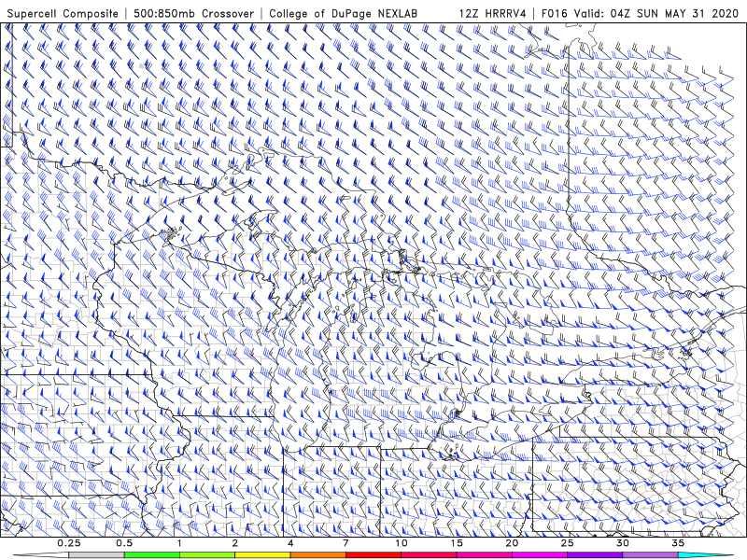Click the '0.5' scale label
Screen dimensions: 747x560
(x=124, y=543)
